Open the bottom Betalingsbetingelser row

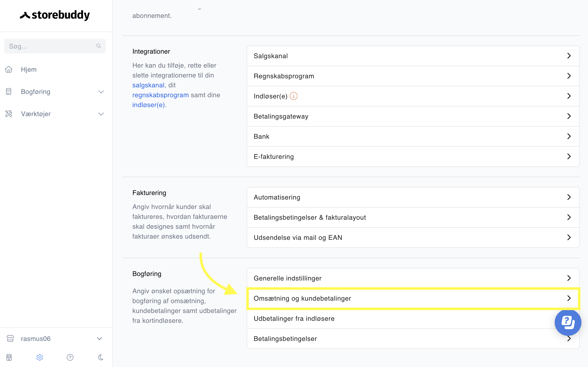tap(413, 339)
